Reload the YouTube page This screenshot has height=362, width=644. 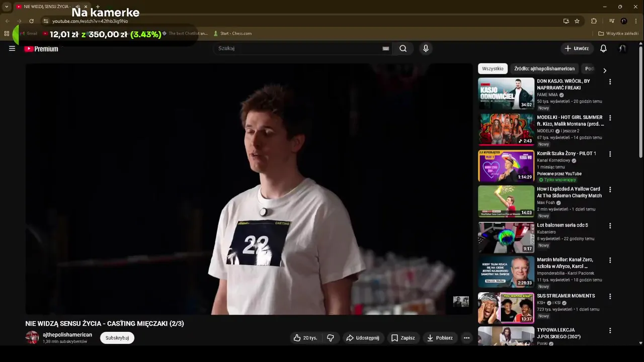(x=31, y=21)
